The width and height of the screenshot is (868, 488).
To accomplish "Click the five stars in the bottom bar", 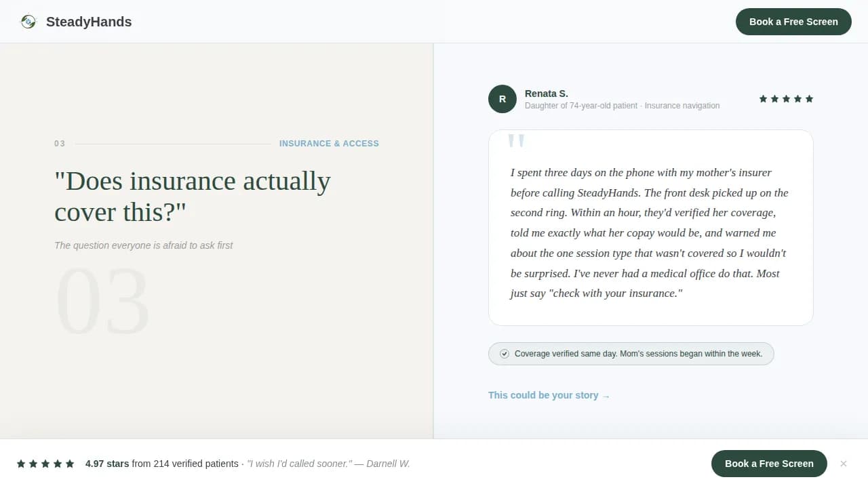I will (45, 464).
